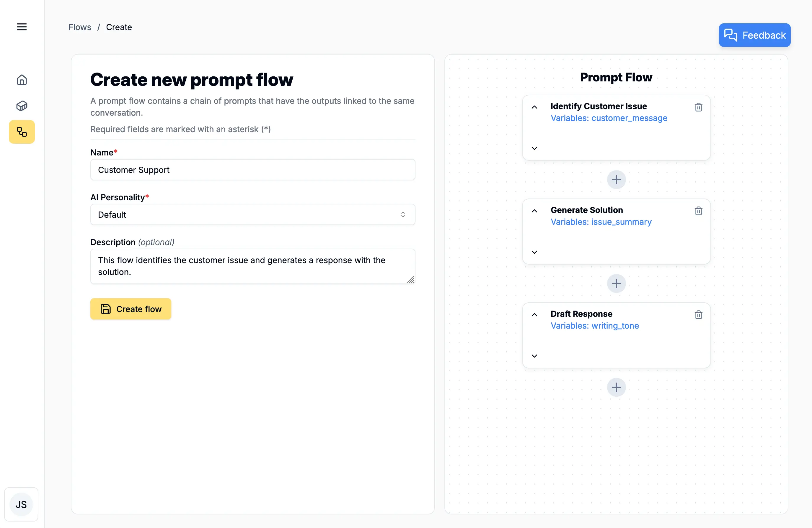Add step below Draft Response
Viewport: 812px width, 528px height.
point(616,387)
